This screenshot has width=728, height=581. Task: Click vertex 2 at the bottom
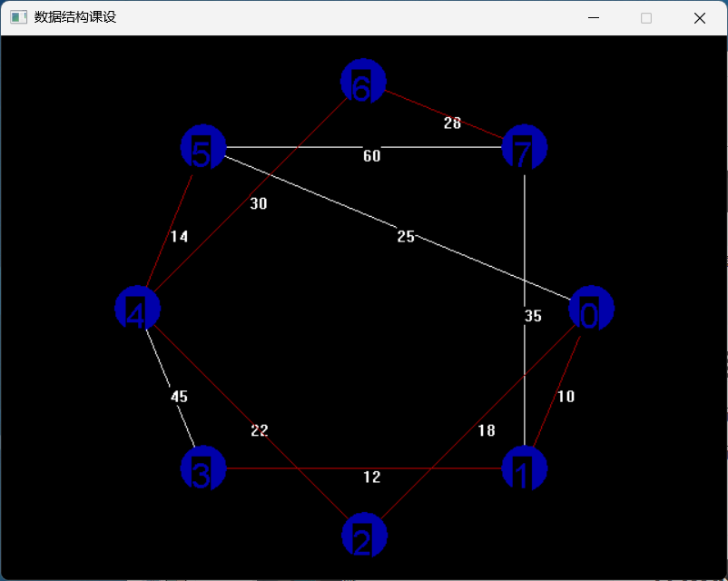[364, 537]
